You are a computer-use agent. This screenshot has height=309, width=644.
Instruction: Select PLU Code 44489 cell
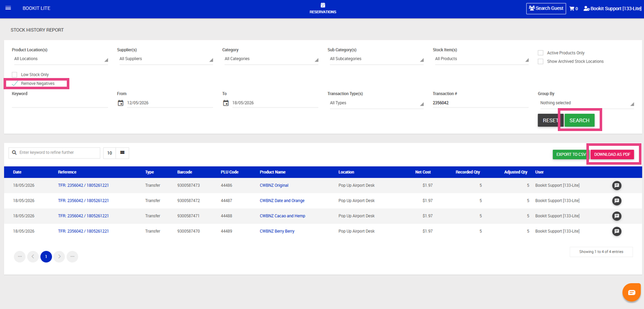(226, 231)
